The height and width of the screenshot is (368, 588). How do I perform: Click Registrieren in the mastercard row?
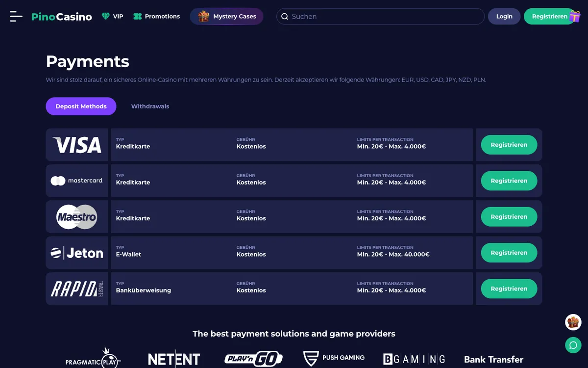(509, 181)
